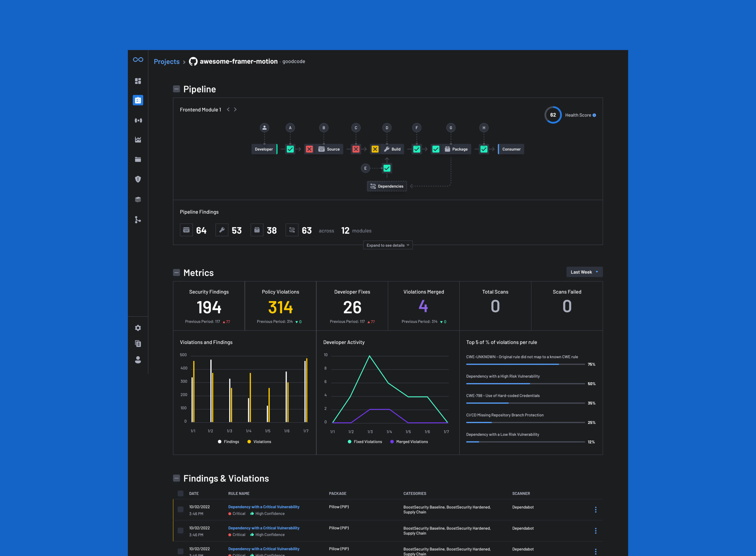Go to Projects breadcrumb
Image resolution: width=756 pixels, height=556 pixels.
(x=166, y=62)
